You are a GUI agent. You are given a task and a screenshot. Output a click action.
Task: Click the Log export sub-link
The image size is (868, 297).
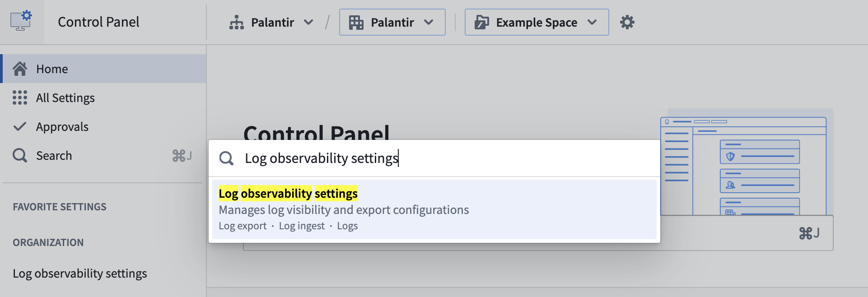point(243,226)
